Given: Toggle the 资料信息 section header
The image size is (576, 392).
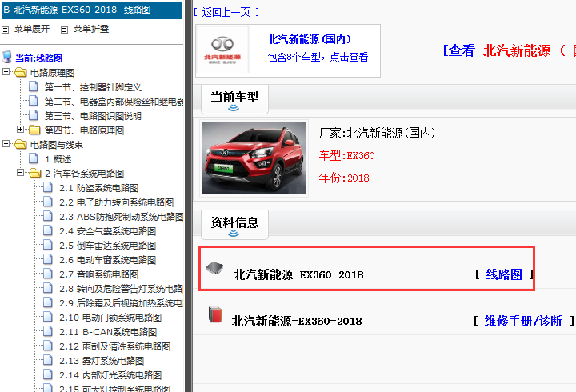Looking at the screenshot, I should (x=234, y=225).
